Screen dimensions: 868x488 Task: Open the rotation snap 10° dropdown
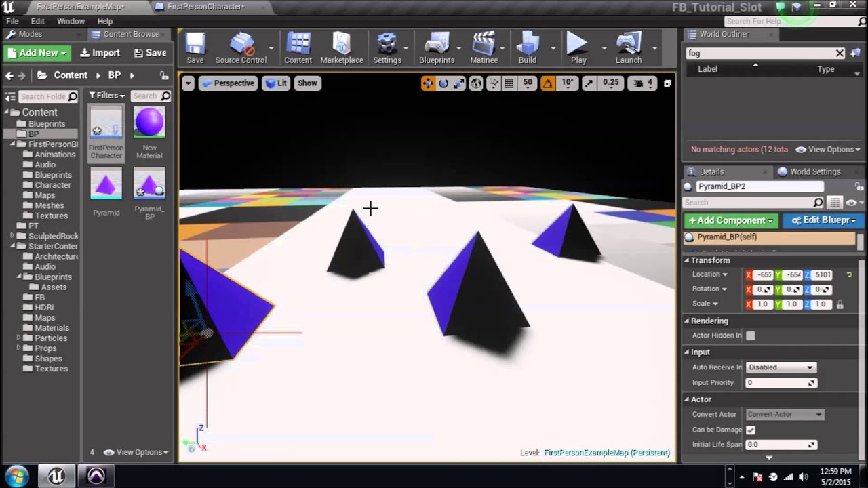tap(567, 83)
